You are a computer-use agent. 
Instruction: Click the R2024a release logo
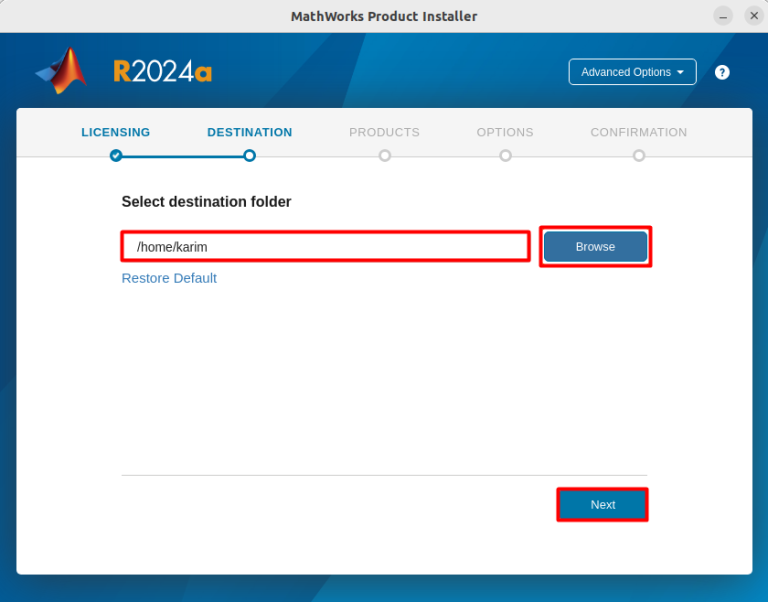click(x=162, y=72)
